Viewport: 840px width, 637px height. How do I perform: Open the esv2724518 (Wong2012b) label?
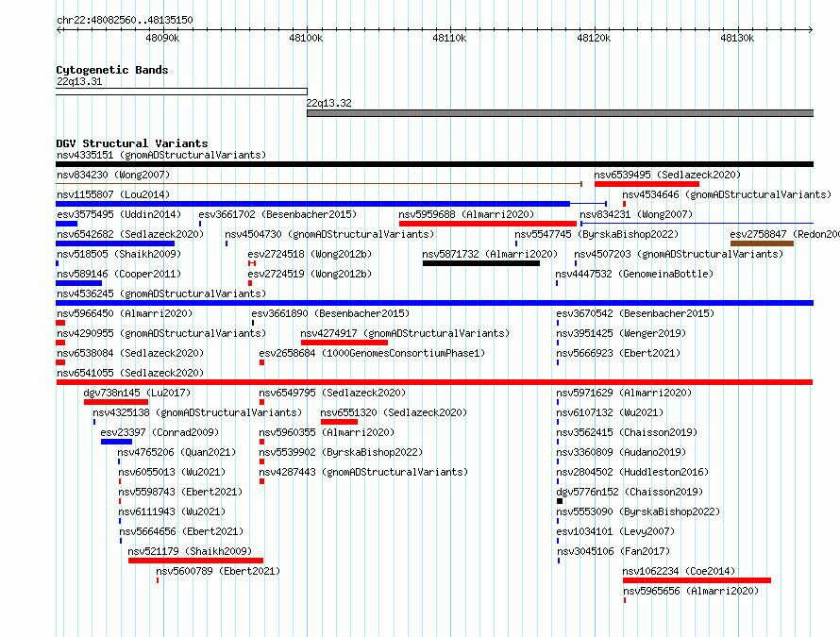click(310, 254)
